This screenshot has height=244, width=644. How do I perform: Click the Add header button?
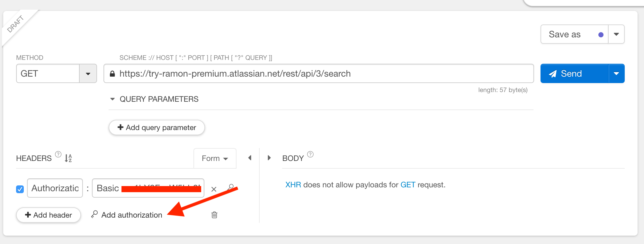pyautogui.click(x=48, y=215)
